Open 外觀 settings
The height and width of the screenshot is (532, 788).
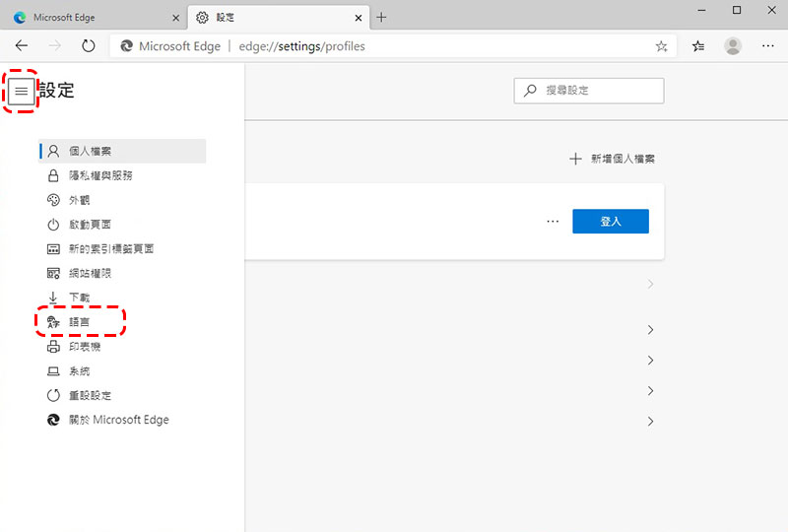pyautogui.click(x=122, y=200)
